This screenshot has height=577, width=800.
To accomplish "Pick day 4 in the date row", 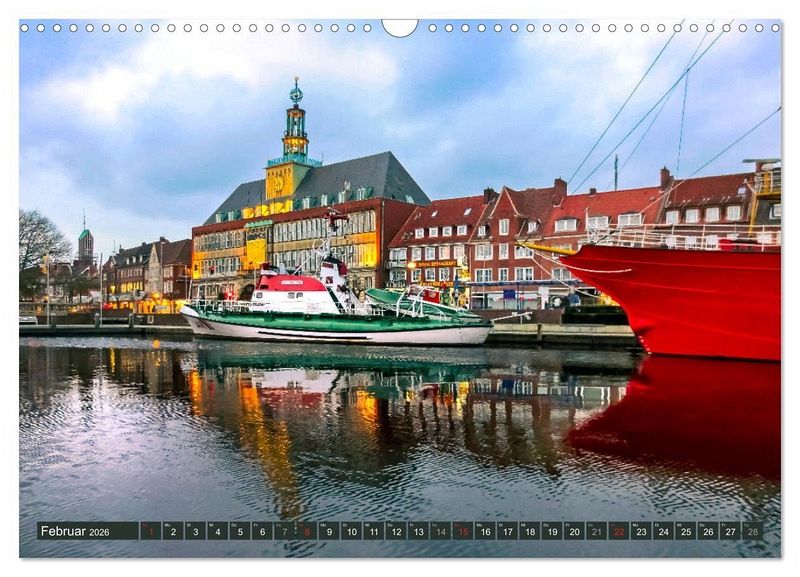I will click(217, 531).
